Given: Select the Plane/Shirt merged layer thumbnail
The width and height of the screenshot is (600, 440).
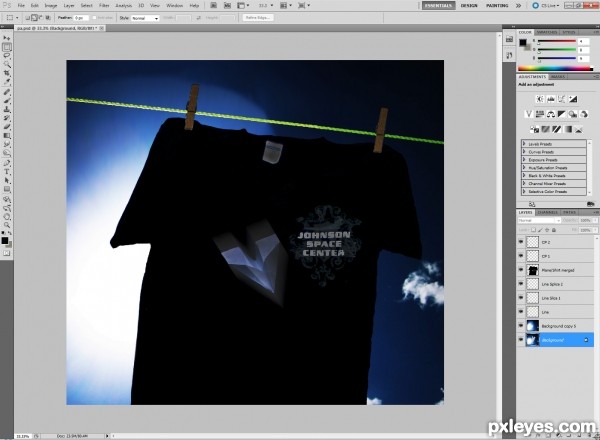Looking at the screenshot, I should click(532, 270).
